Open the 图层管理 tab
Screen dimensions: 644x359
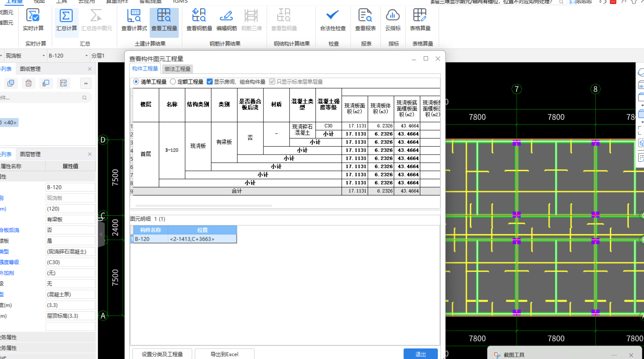click(x=30, y=154)
